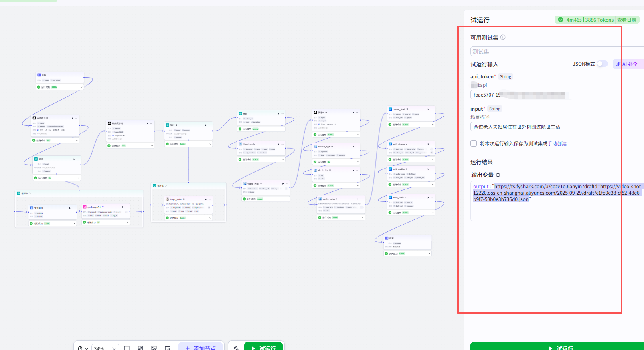
Task: Open the debug wrench tool in bottom toolbar
Action: pyautogui.click(x=236, y=348)
